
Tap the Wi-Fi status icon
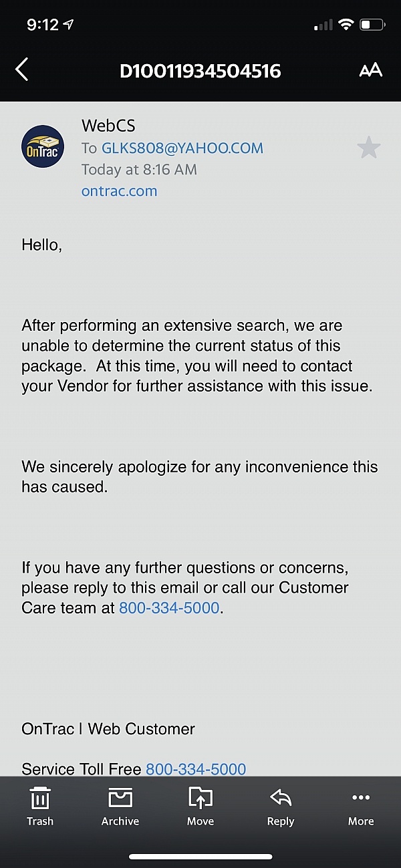click(x=346, y=25)
